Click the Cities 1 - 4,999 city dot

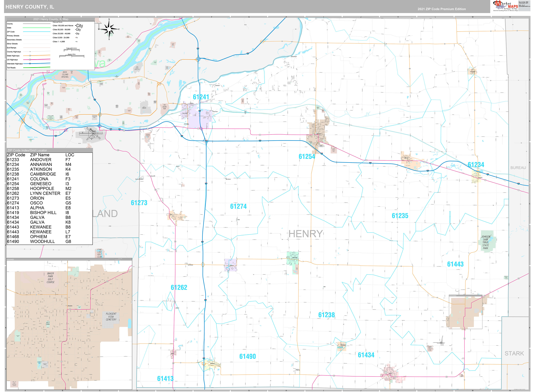click(75, 41)
